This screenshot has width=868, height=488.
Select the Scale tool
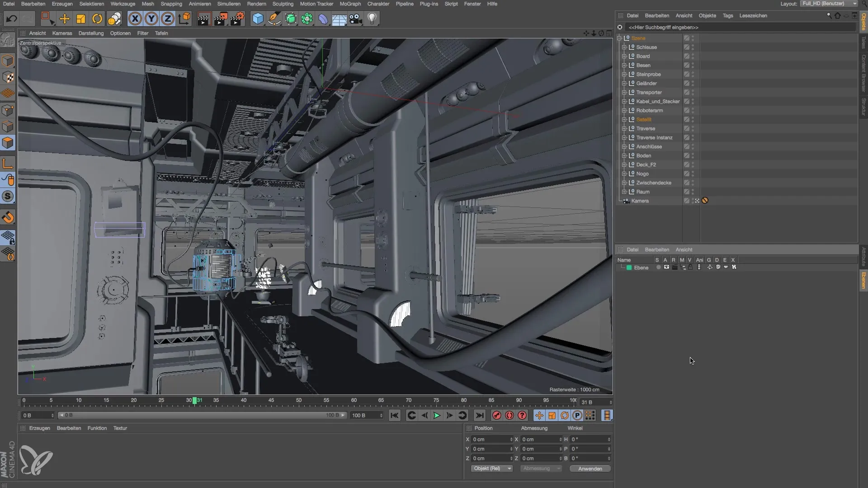(x=81, y=19)
